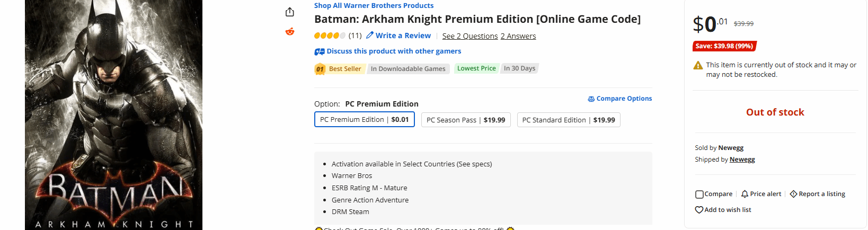The height and width of the screenshot is (230, 868).
Task: Open Shop All Warner Brothers Products link
Action: (374, 5)
